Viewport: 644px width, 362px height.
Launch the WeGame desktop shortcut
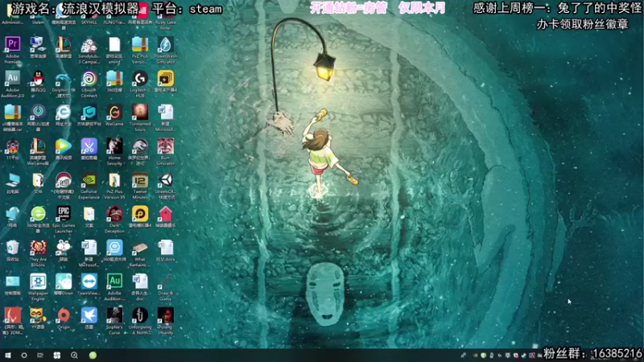(114, 112)
